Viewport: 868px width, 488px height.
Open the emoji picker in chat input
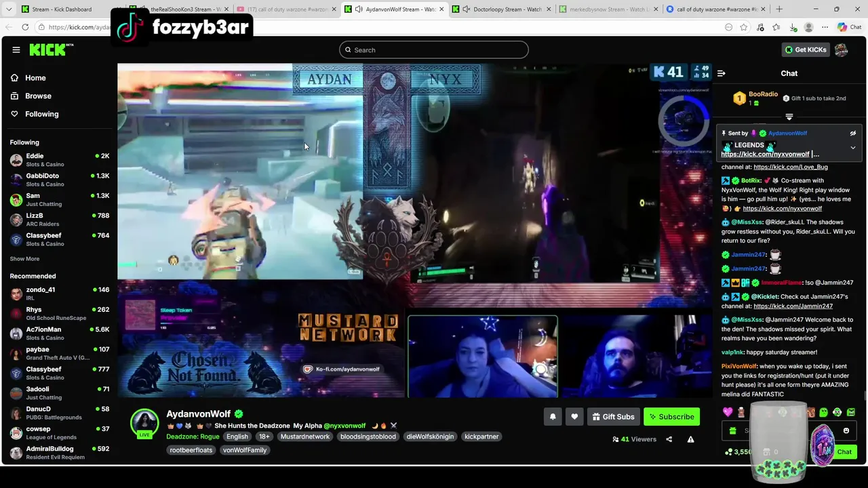pyautogui.click(x=846, y=430)
